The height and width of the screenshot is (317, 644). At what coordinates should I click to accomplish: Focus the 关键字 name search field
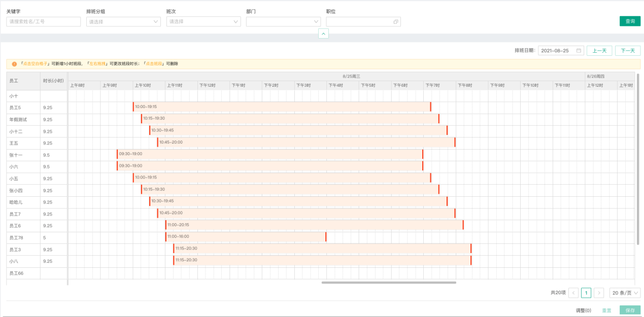coord(44,22)
